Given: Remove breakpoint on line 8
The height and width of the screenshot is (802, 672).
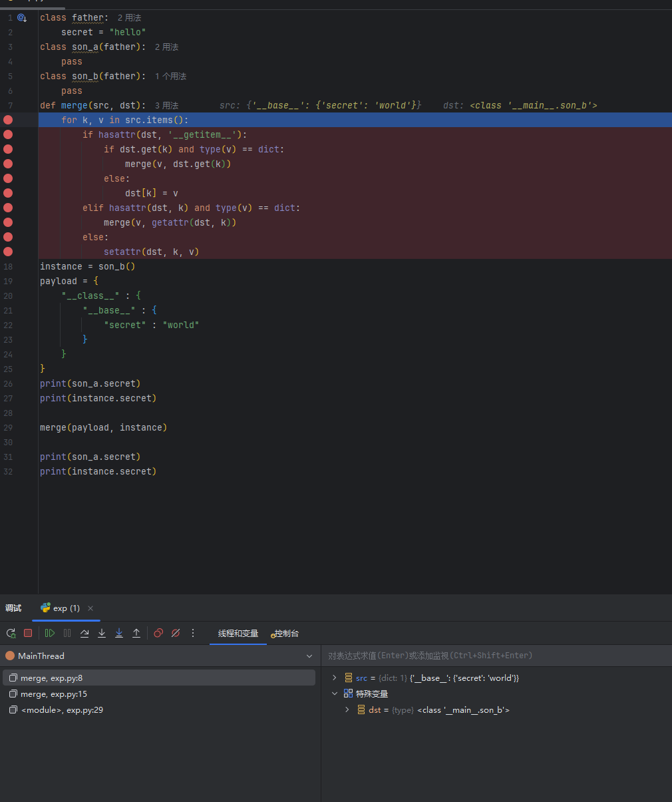Looking at the screenshot, I should point(8,120).
